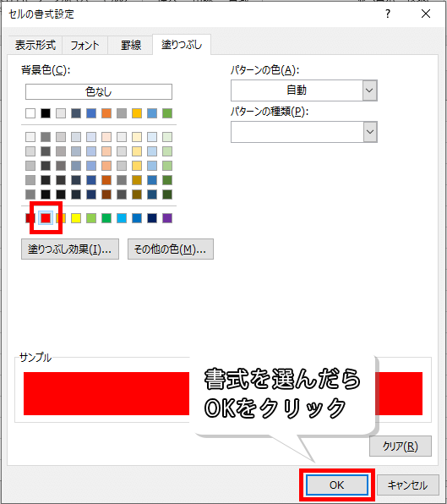The image size is (447, 504).
Task: Pick medium blue swatch in top theme row
Action: 91,113
